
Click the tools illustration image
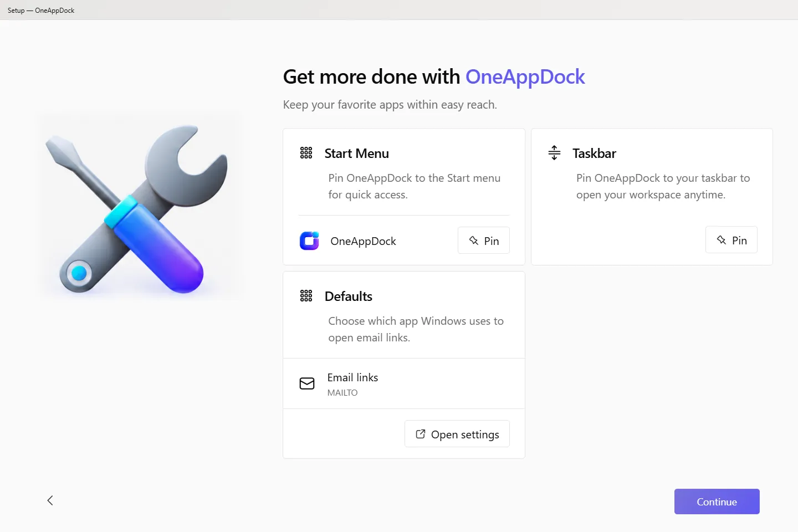point(141,207)
